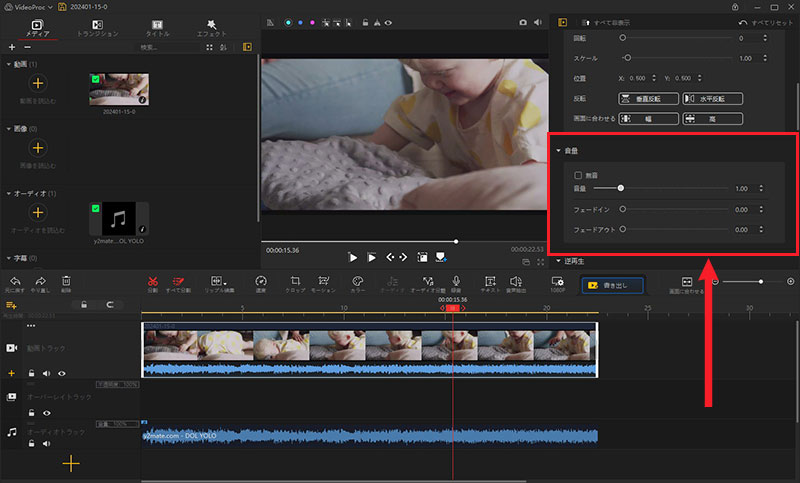The height and width of the screenshot is (483, 800).
Task: Click the 垂直反転 vertical flip button
Action: (x=648, y=98)
